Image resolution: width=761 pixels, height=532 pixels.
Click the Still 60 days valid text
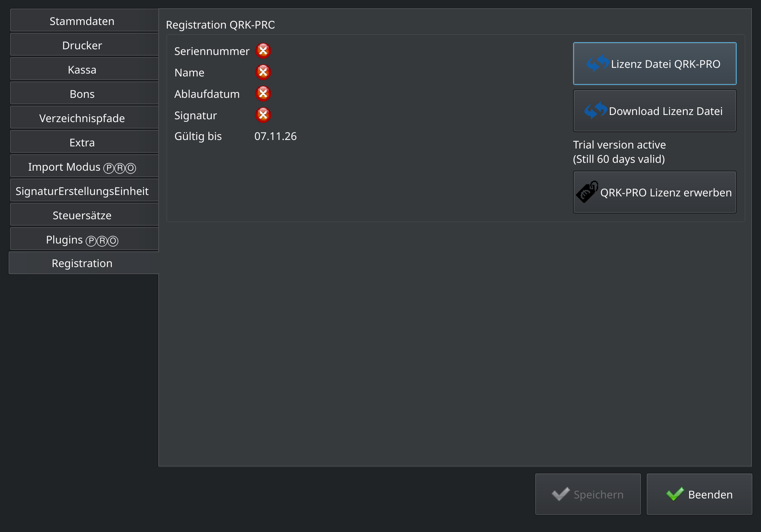(619, 159)
